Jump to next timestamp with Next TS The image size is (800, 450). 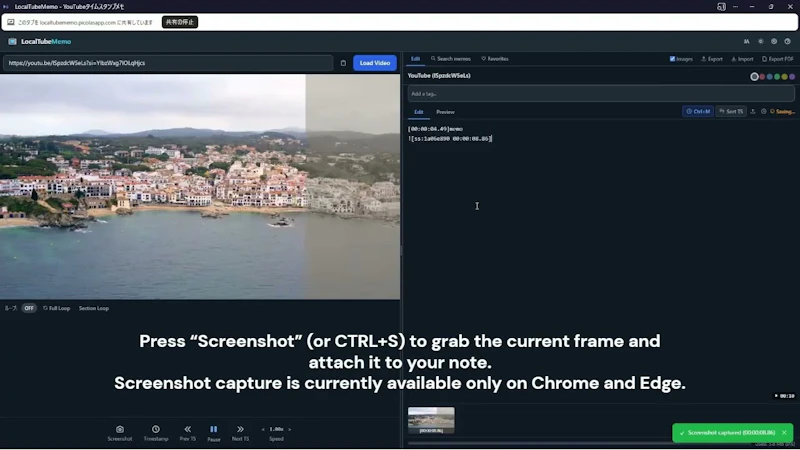(240, 433)
